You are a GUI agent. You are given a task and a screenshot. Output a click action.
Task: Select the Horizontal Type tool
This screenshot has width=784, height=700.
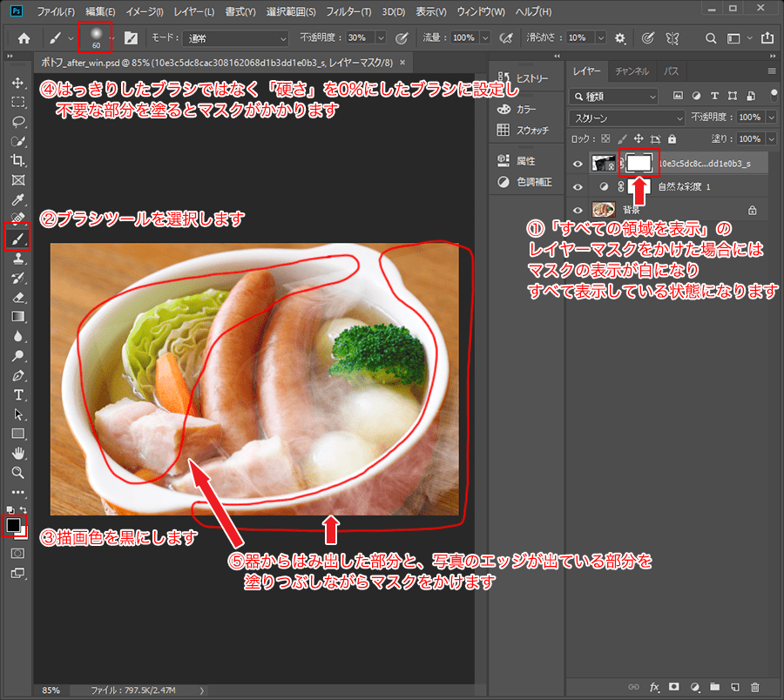[x=17, y=394]
